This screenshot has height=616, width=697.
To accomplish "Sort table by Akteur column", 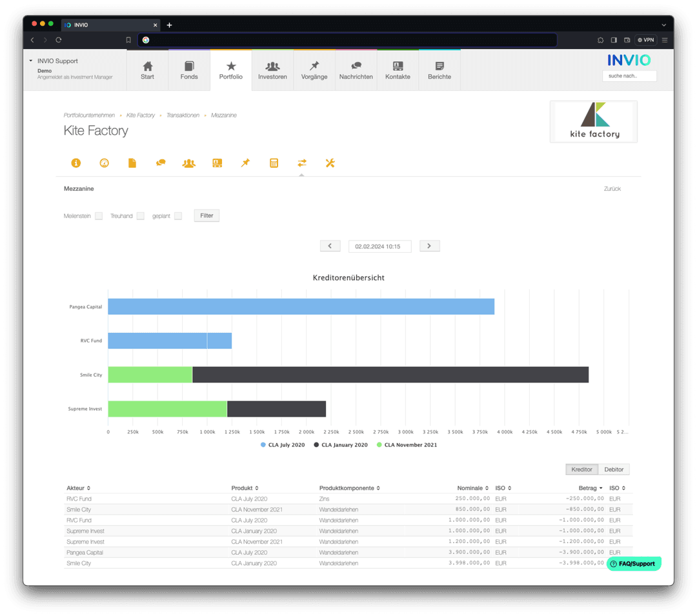I will pyautogui.click(x=78, y=488).
